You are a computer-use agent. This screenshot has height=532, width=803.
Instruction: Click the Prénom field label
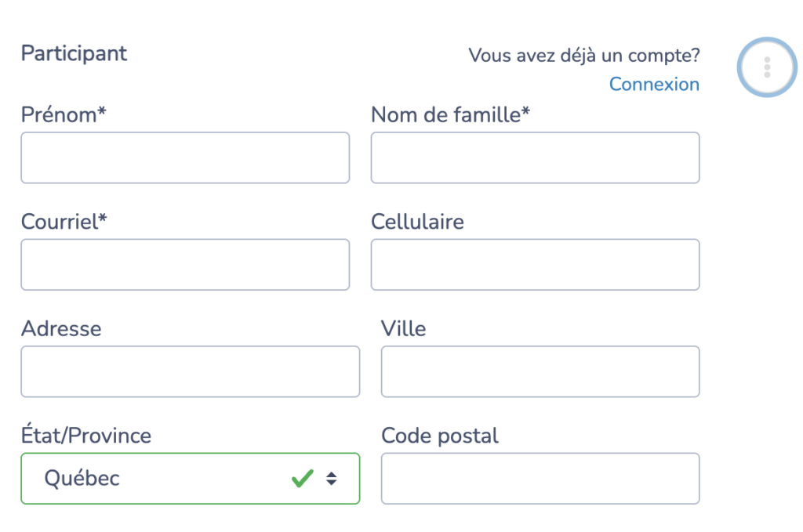coord(64,114)
